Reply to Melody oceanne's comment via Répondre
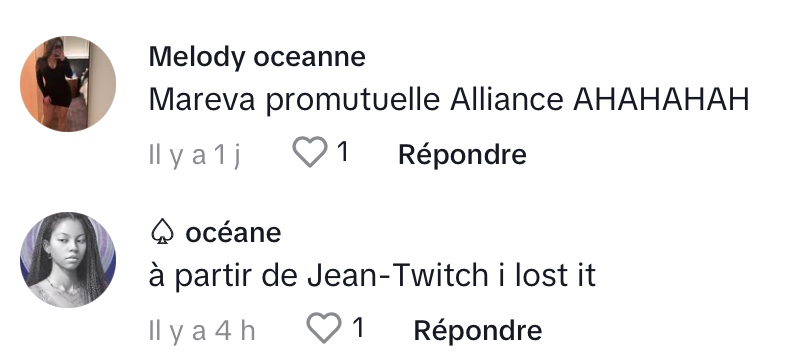 (462, 154)
